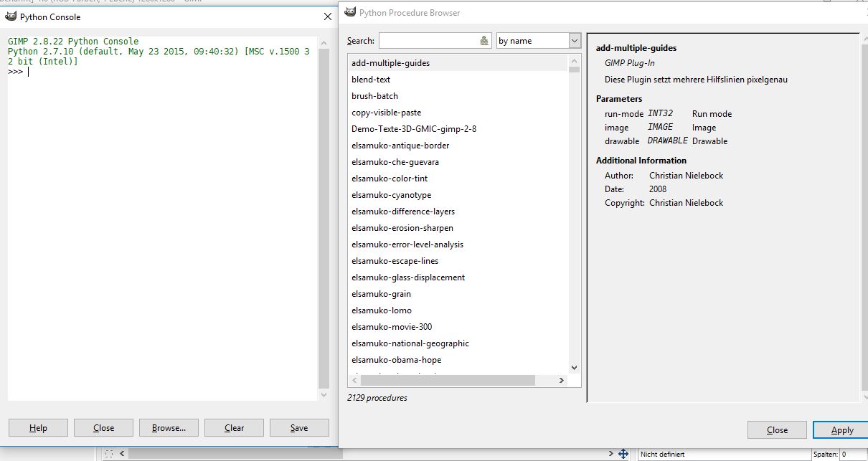Click the Date value 2008

pos(658,189)
